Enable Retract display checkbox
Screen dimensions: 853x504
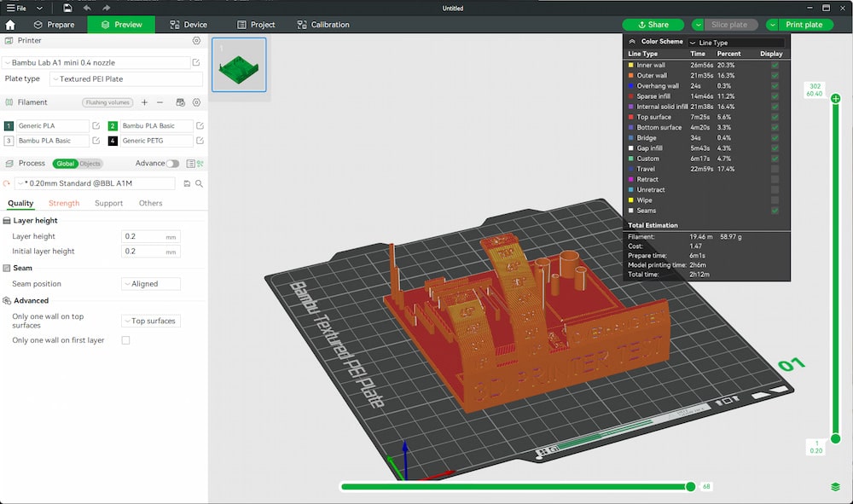point(775,179)
